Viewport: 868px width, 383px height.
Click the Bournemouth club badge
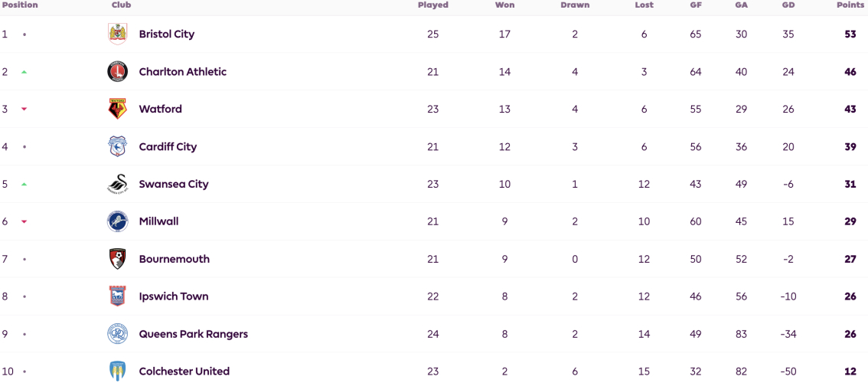click(117, 259)
